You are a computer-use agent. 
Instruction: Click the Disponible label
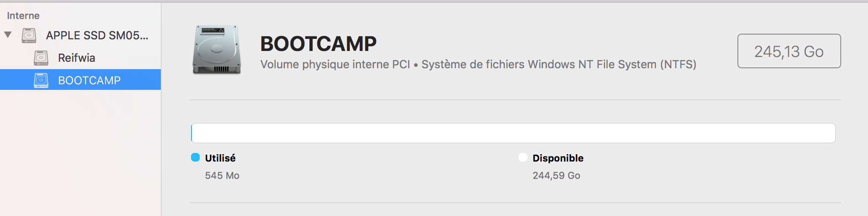(558, 158)
